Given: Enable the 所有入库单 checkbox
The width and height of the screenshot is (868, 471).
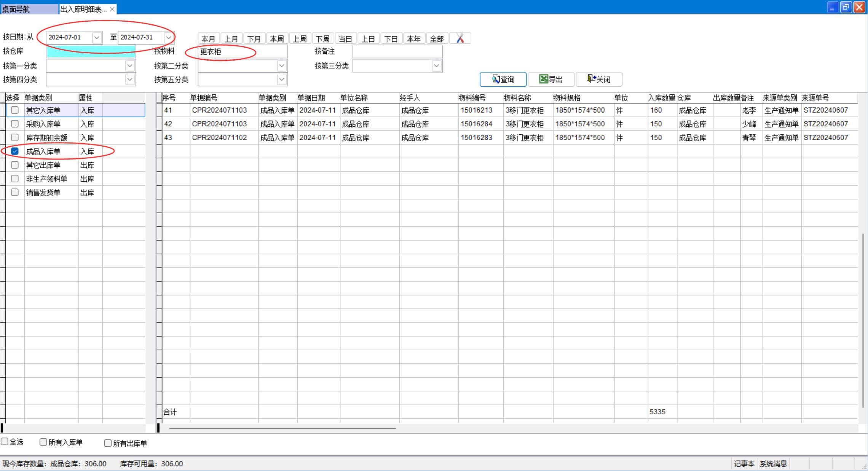Looking at the screenshot, I should [43, 442].
